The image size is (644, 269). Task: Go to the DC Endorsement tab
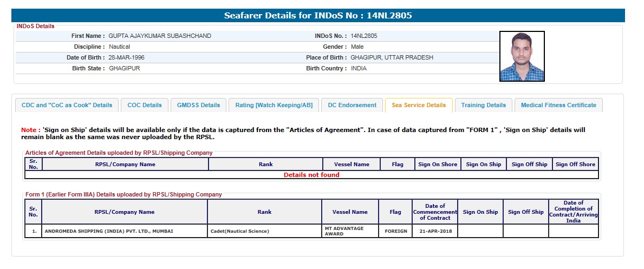point(352,105)
